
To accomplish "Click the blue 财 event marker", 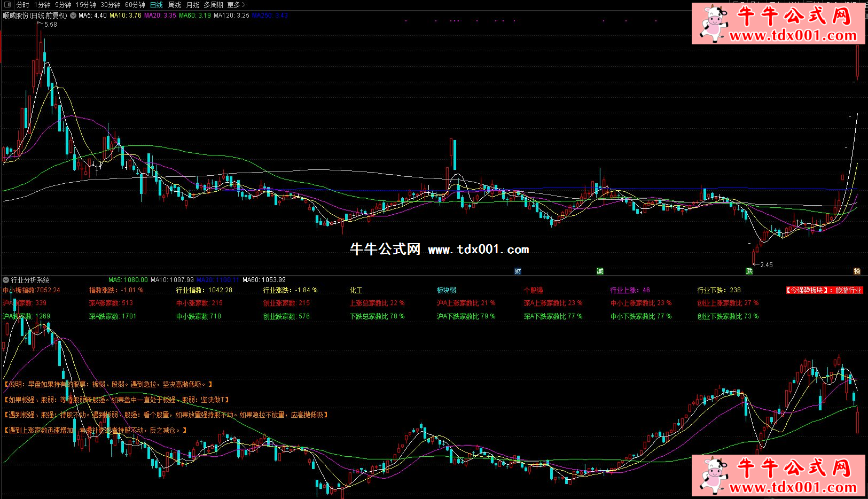I will coord(518,271).
